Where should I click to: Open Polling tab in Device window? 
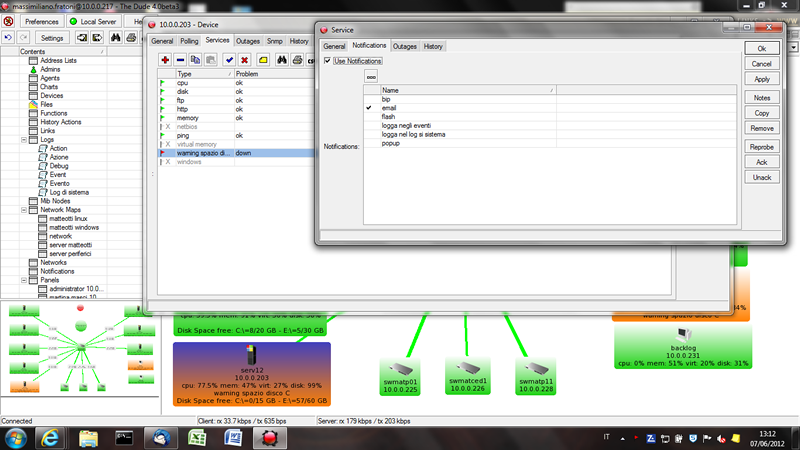(x=189, y=41)
